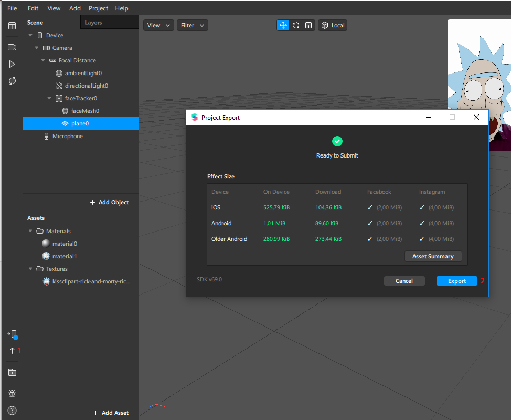Click the Camera icon in scene tree

click(46, 48)
